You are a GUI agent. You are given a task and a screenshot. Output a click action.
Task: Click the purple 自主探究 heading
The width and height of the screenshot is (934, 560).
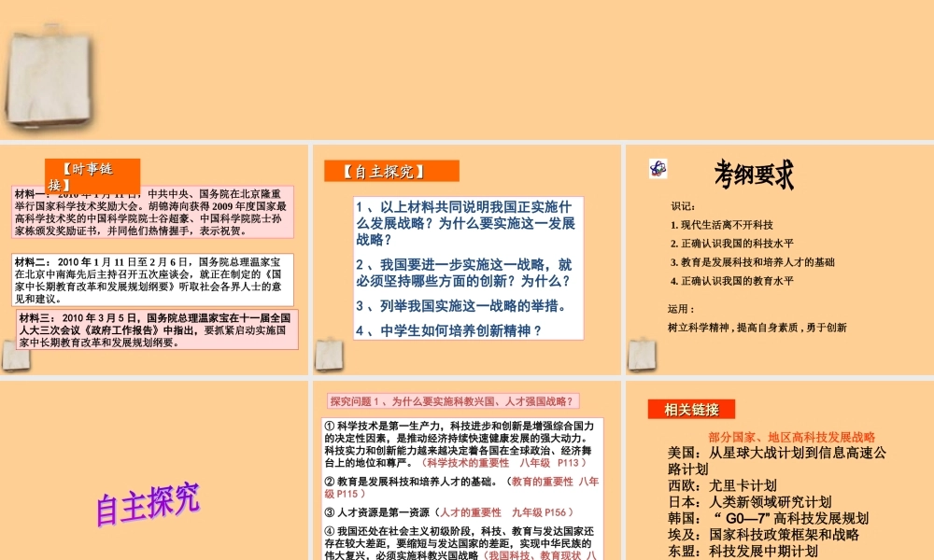[x=149, y=504]
